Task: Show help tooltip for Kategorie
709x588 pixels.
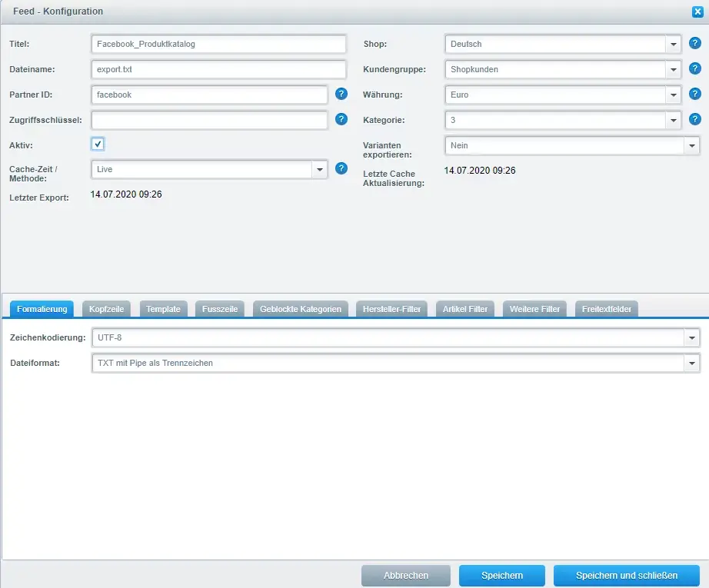Action: click(694, 120)
